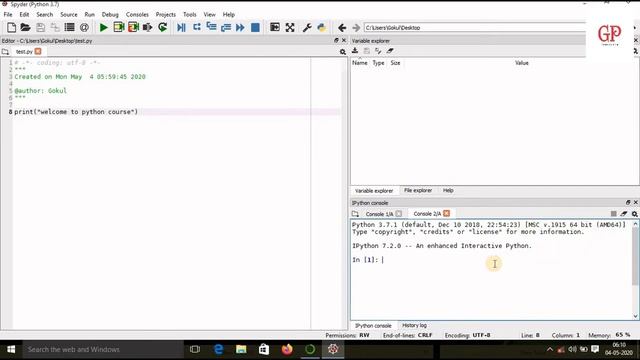640x360 pixels.
Task: Click the Save all files icon
Action: (x=55, y=27)
